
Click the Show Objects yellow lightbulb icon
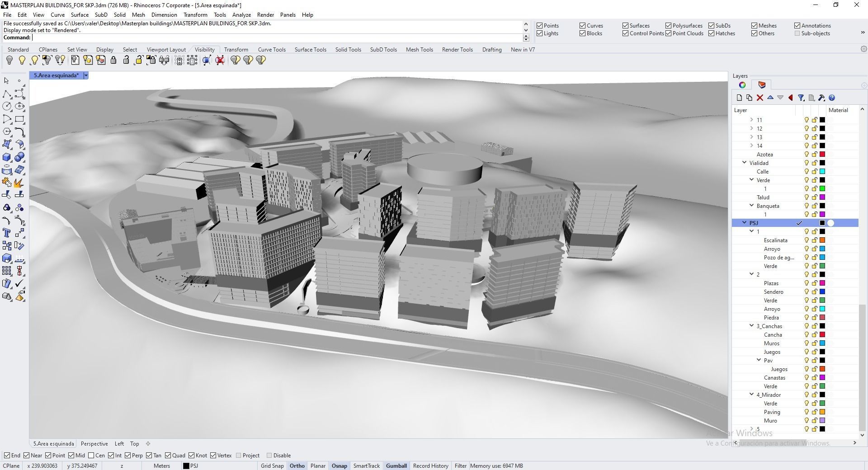coord(22,60)
